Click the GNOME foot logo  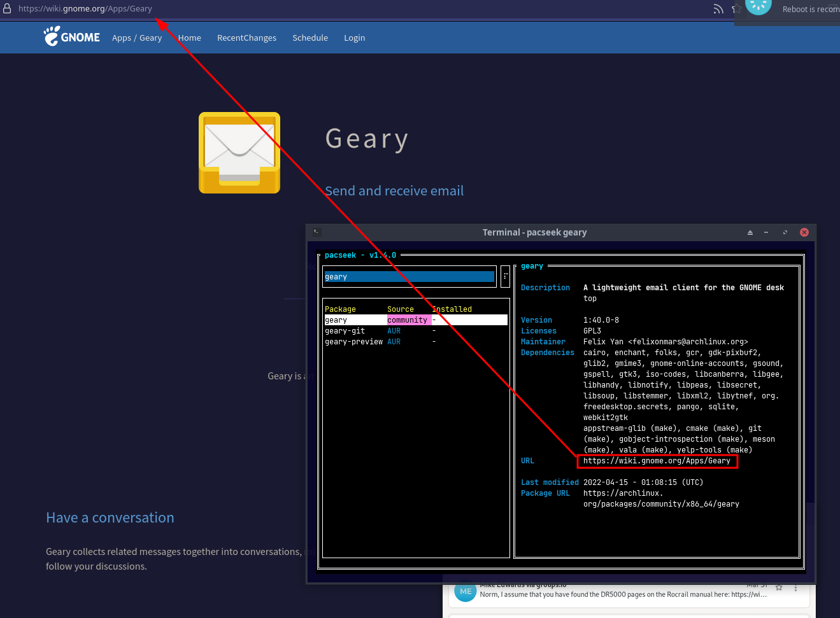click(72, 37)
